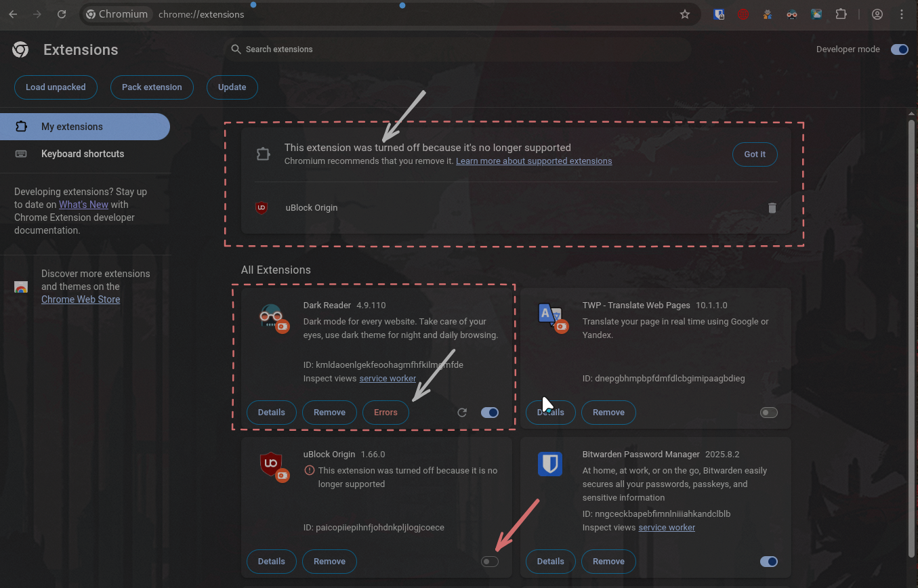The height and width of the screenshot is (588, 918).
Task: Delete uBlock Origin with the trash icon
Action: coord(772,208)
